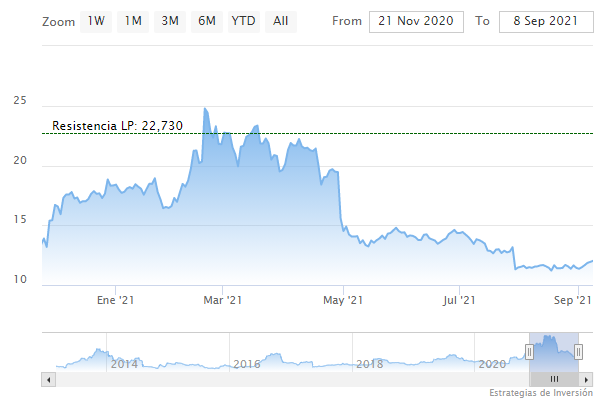
Task: Select the 1W zoom range button
Action: click(96, 20)
